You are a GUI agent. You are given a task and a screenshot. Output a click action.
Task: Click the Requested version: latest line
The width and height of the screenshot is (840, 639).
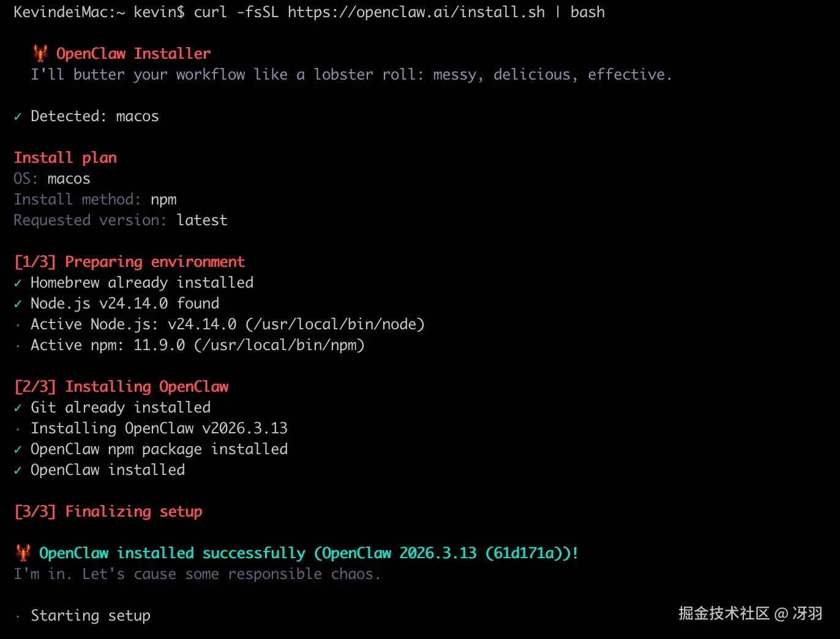[120, 220]
